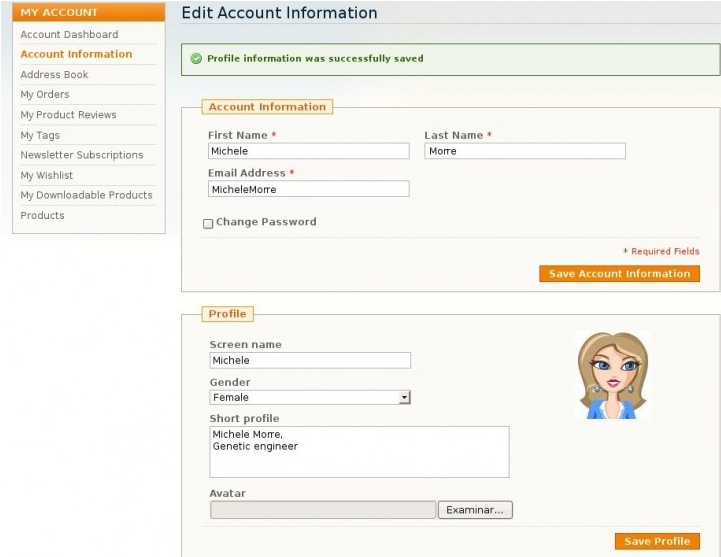
Task: Click the Email Address field
Action: (308, 189)
